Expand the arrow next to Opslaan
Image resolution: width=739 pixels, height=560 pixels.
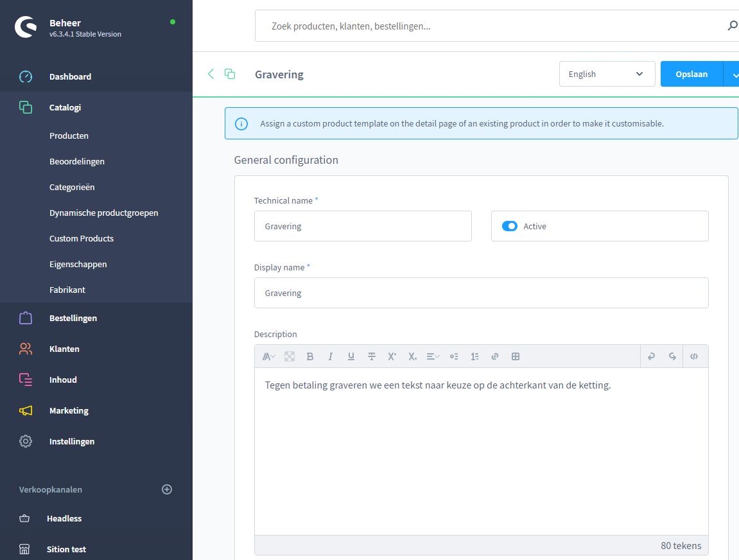(x=733, y=74)
